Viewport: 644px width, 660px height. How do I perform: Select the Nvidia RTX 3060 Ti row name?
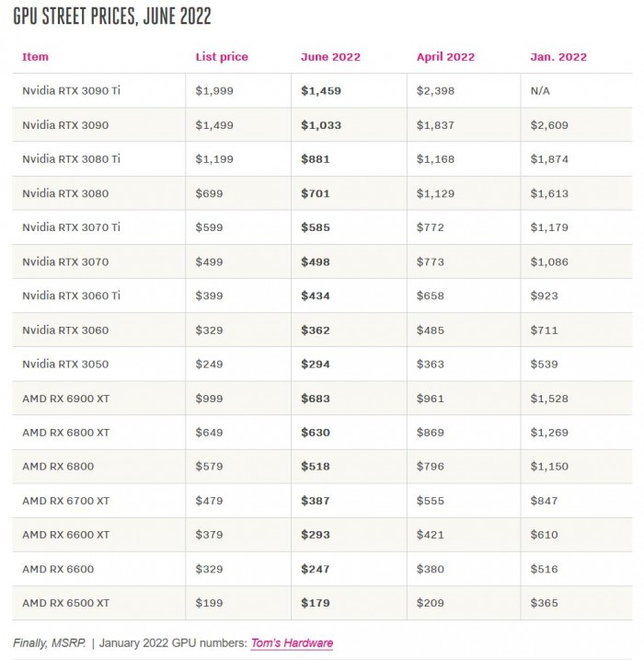click(72, 295)
